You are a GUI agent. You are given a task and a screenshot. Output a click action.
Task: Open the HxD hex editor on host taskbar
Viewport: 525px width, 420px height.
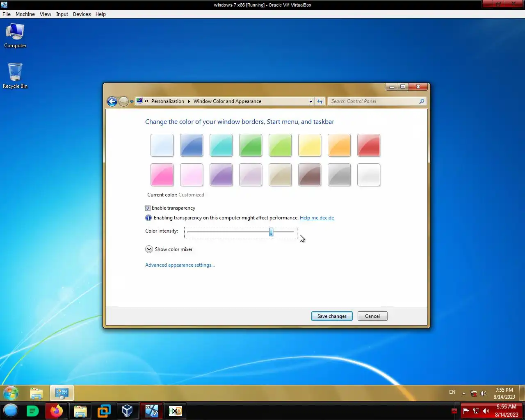point(175,411)
